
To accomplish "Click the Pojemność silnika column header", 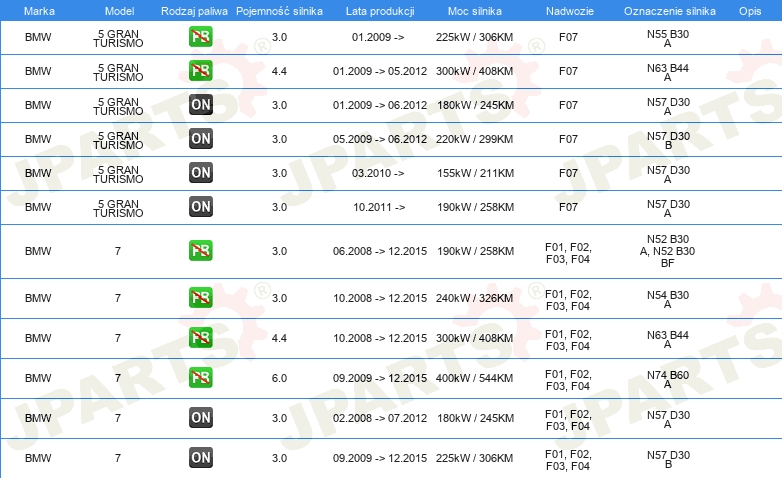I will coord(279,11).
